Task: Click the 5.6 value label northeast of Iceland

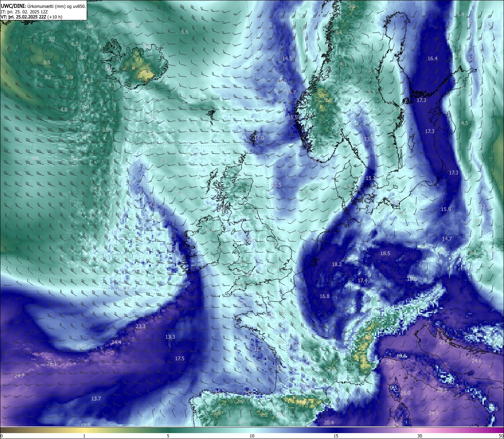Action: [x=185, y=31]
